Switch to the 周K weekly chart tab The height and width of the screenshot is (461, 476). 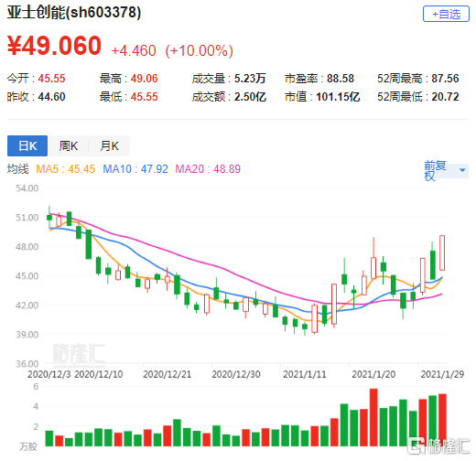click(x=69, y=145)
